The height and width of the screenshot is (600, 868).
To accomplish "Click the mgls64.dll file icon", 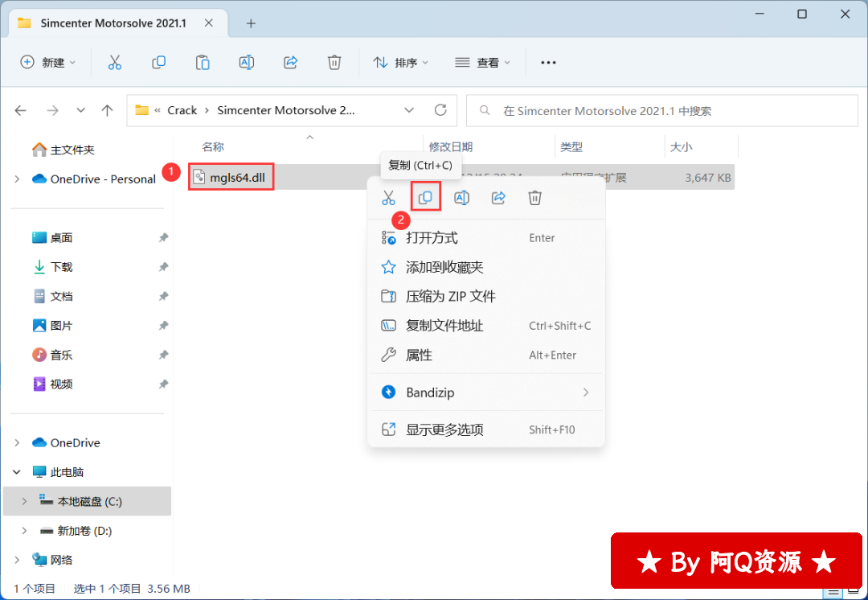I will 199,177.
